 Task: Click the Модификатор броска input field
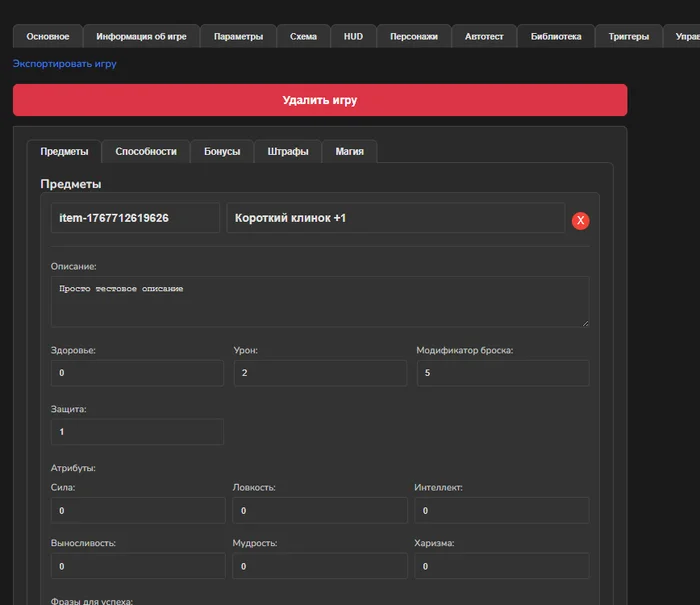(x=502, y=373)
